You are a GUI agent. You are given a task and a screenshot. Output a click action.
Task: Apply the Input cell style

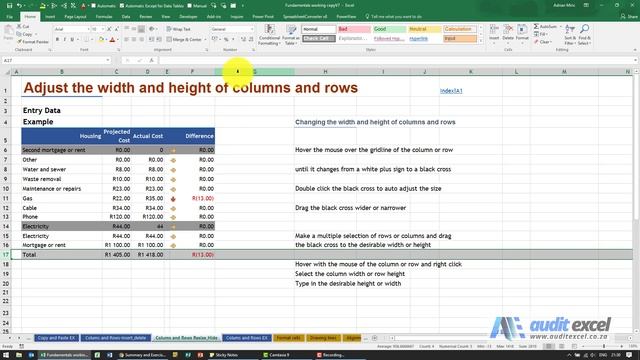(460, 38)
